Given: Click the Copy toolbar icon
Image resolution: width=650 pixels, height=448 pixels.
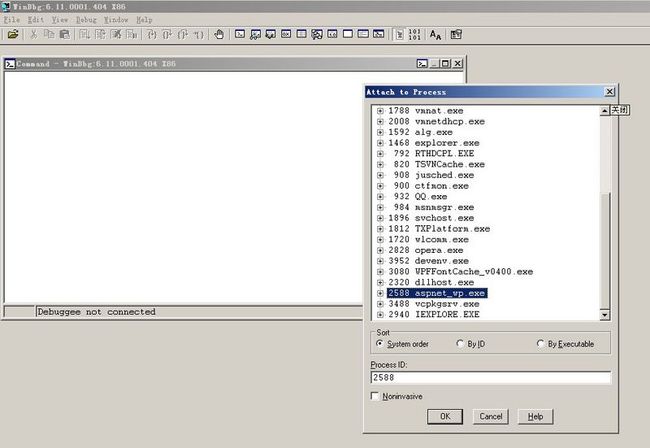Looking at the screenshot, I should [x=49, y=34].
